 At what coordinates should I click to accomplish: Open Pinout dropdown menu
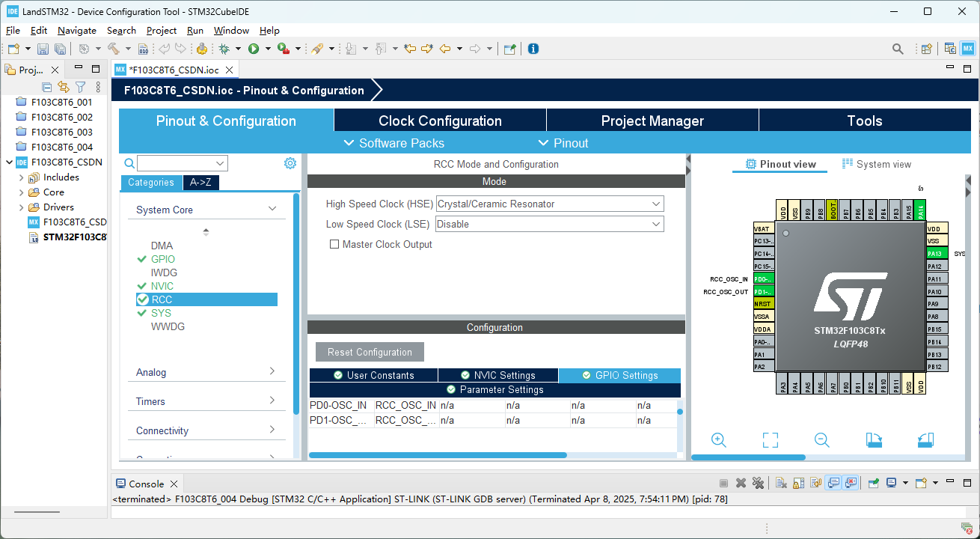[x=563, y=143]
